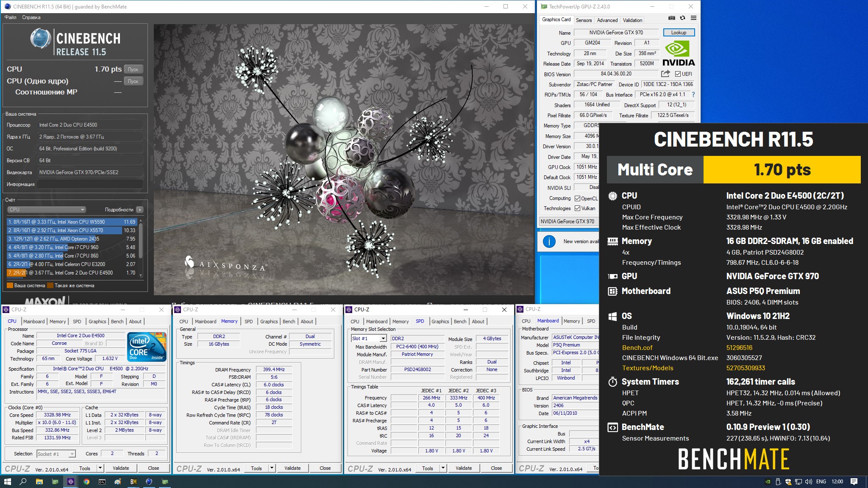Open CPU ranking dropdown in Cinebench

tap(47, 210)
